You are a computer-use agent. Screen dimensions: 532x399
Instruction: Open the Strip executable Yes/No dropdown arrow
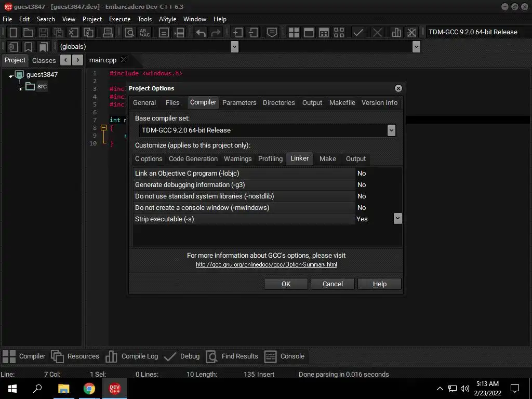click(x=397, y=219)
